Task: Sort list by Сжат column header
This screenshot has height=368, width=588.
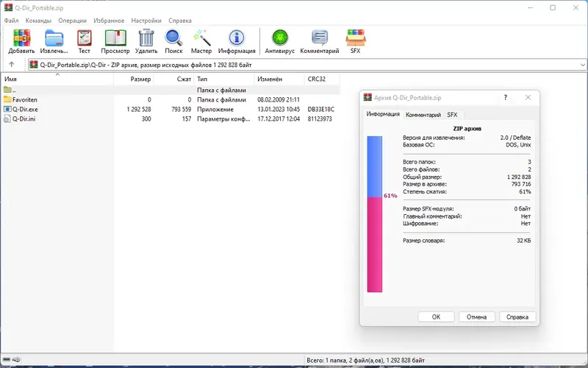Action: pos(174,79)
